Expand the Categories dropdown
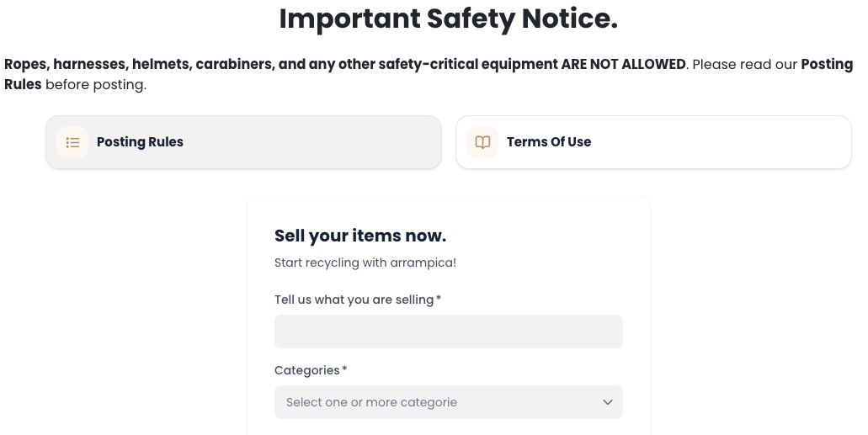 pos(448,402)
